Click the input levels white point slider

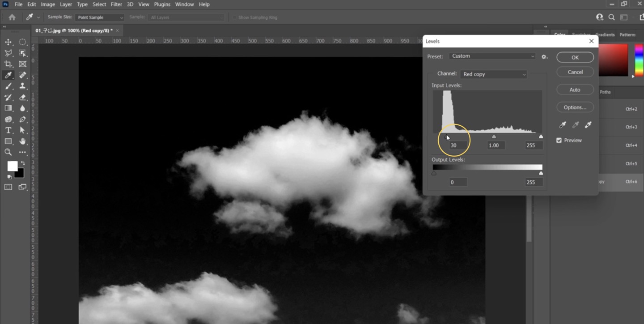click(541, 136)
